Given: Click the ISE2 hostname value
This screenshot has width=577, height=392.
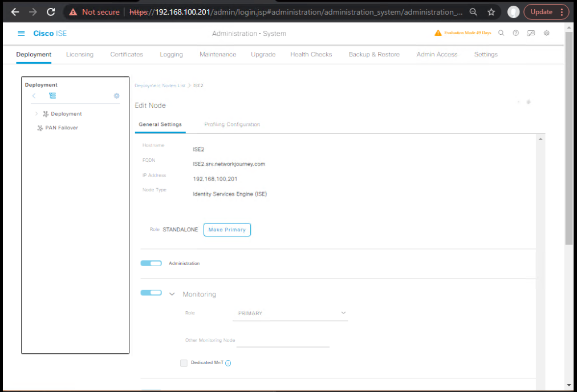Looking at the screenshot, I should coord(198,149).
